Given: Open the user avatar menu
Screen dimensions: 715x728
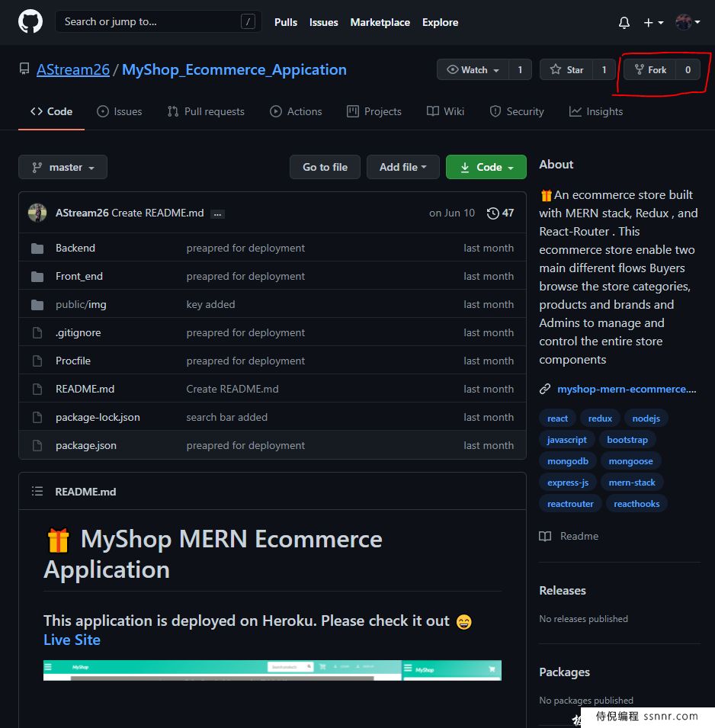Looking at the screenshot, I should [688, 22].
